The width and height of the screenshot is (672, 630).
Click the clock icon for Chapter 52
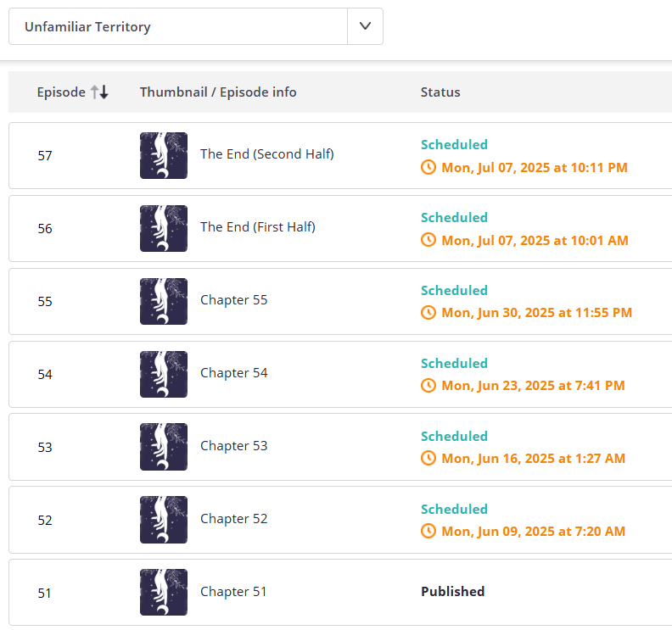click(x=428, y=532)
